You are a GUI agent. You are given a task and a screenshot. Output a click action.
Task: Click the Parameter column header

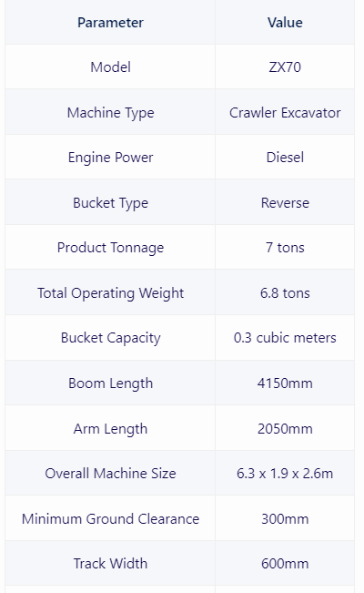[x=110, y=23]
